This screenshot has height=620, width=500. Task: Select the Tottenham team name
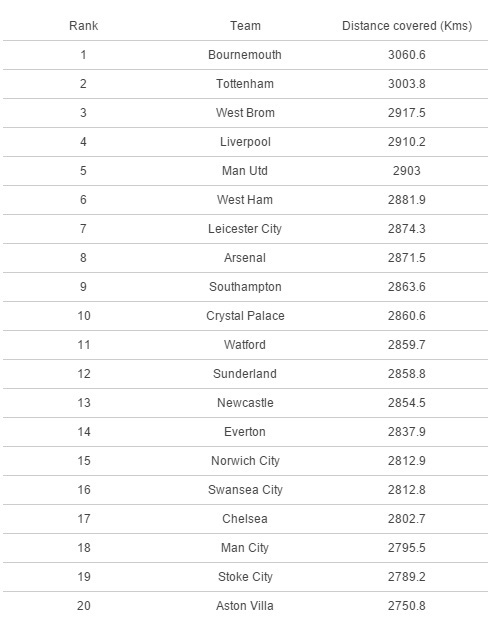[245, 84]
